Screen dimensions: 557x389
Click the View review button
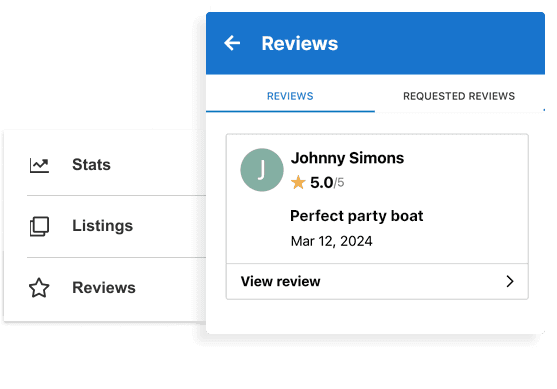click(x=377, y=281)
